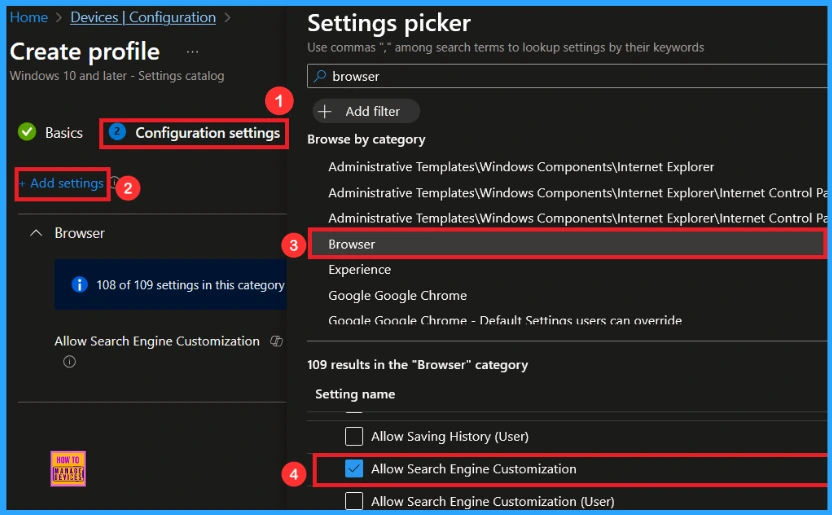Click the copy icon beside Allow Search Engine Customization
Viewport: 832px width, 515px height.
276,341
